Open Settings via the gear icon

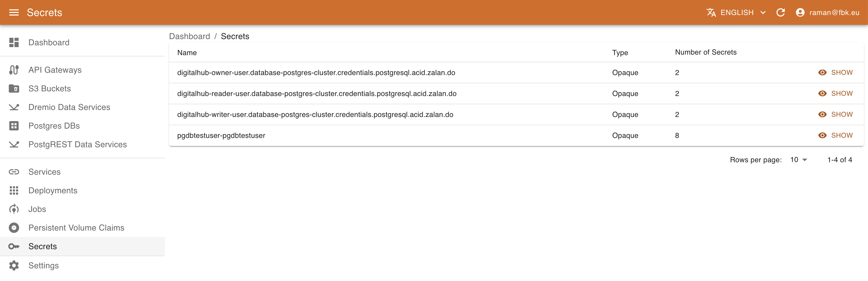pos(14,265)
